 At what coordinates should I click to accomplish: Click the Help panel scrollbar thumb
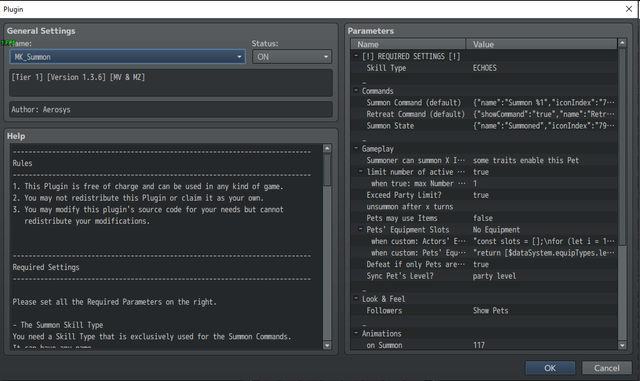[x=327, y=170]
